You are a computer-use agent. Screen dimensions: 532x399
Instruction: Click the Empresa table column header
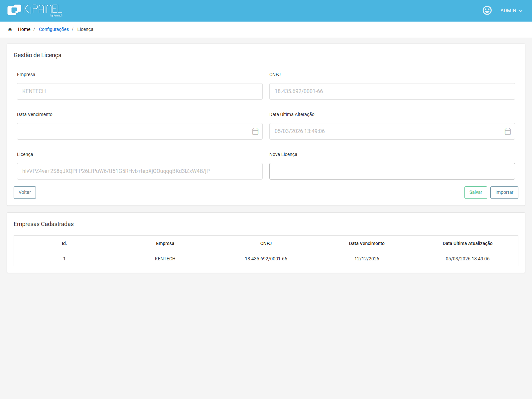165,244
